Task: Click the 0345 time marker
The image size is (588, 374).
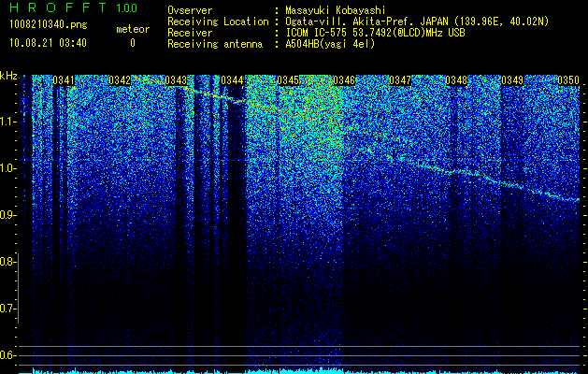Action: click(288, 80)
